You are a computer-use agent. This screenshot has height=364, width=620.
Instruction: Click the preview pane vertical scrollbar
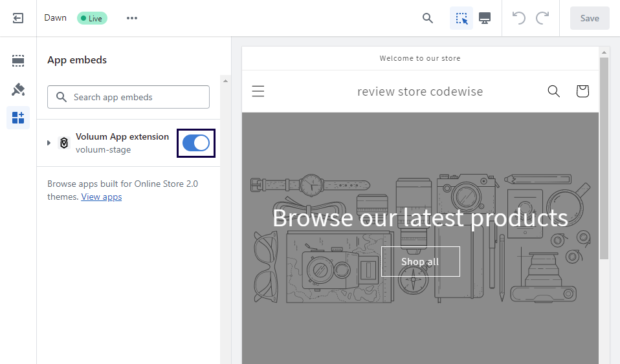click(604, 158)
